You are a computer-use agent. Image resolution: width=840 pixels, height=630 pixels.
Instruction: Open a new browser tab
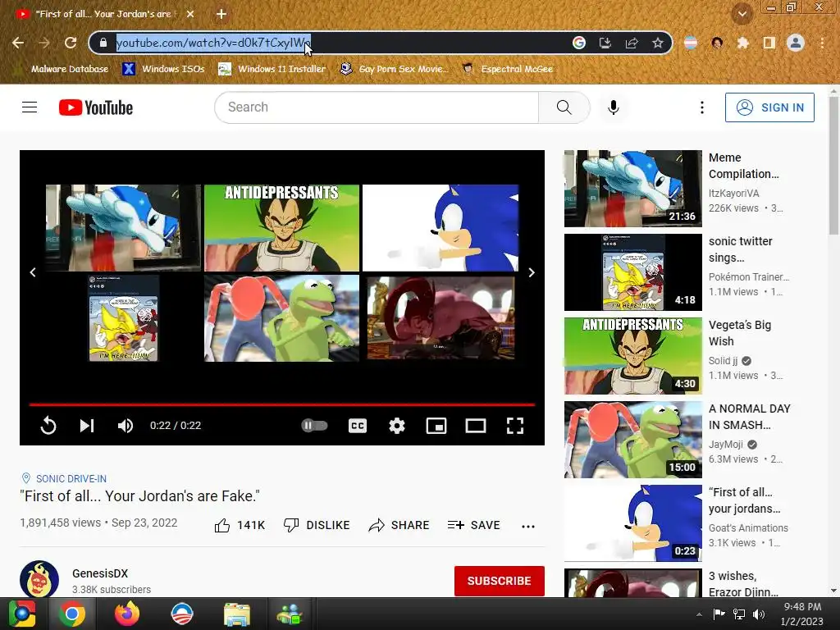coord(221,14)
